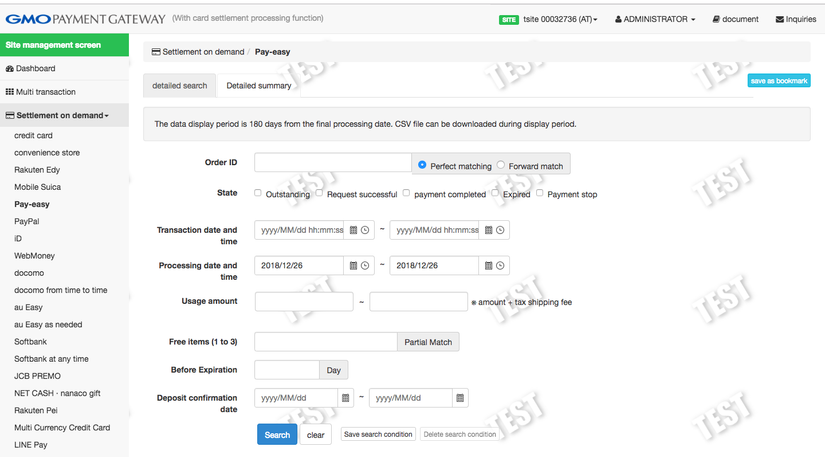Open calendar icon for Transaction start date
Image resolution: width=825 pixels, height=457 pixels.
coord(353,230)
